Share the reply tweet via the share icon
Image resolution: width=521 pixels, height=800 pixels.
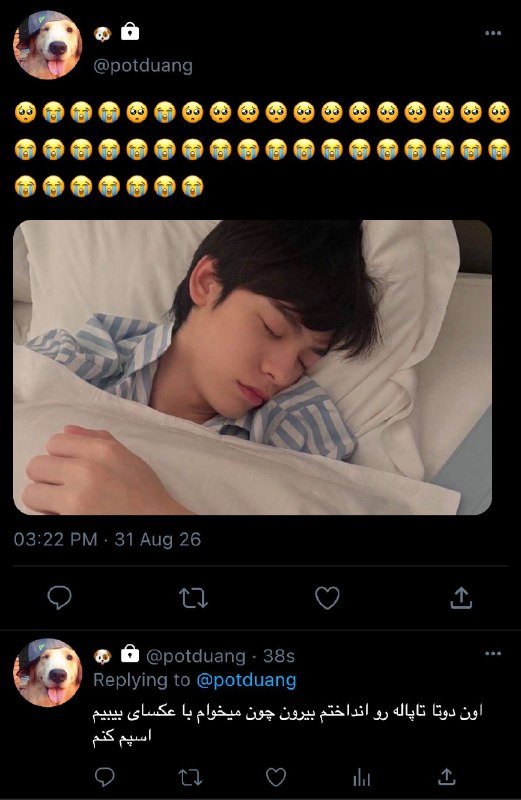446,777
